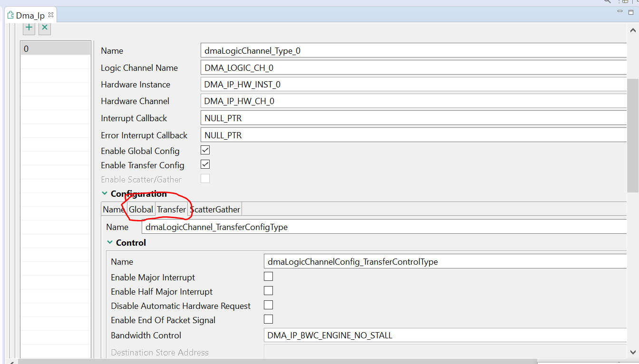Screen dimensions: 639x364
Task: Uncheck Enable Global Config
Action: coord(205,149)
